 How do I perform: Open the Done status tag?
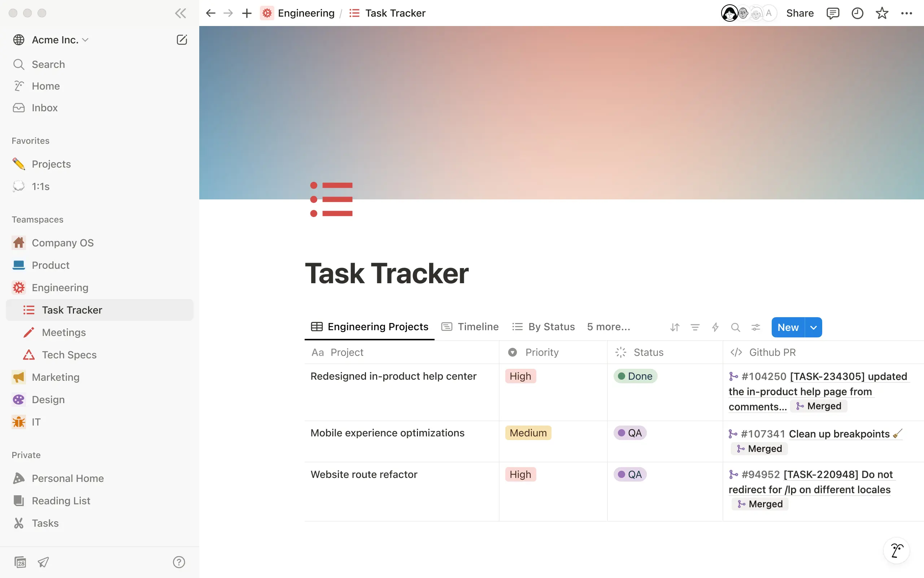click(x=635, y=376)
